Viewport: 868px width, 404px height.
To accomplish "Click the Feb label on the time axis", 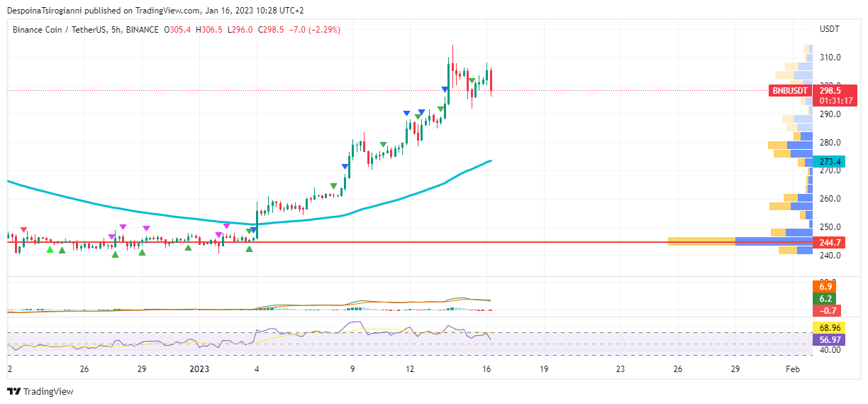I will pos(793,369).
